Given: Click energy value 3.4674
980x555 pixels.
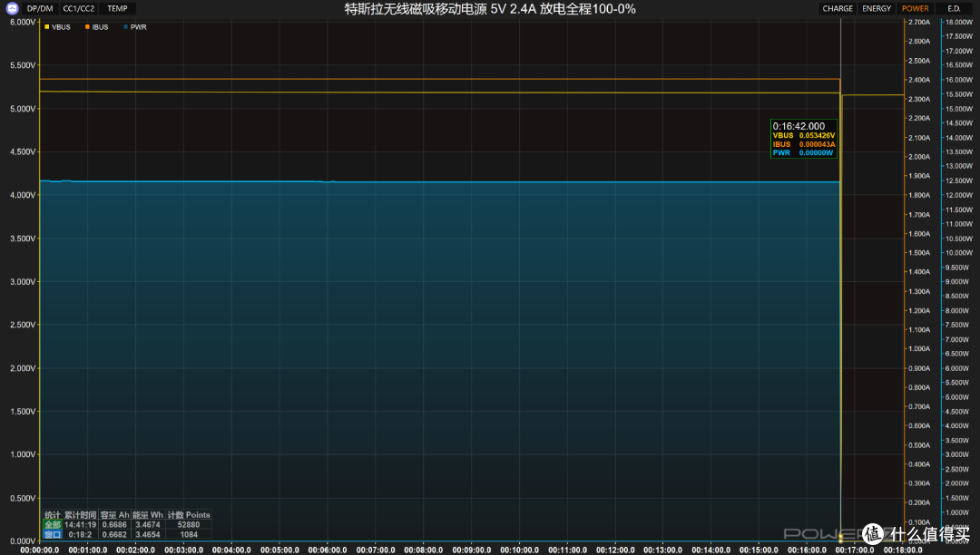Looking at the screenshot, I should pos(148,525).
